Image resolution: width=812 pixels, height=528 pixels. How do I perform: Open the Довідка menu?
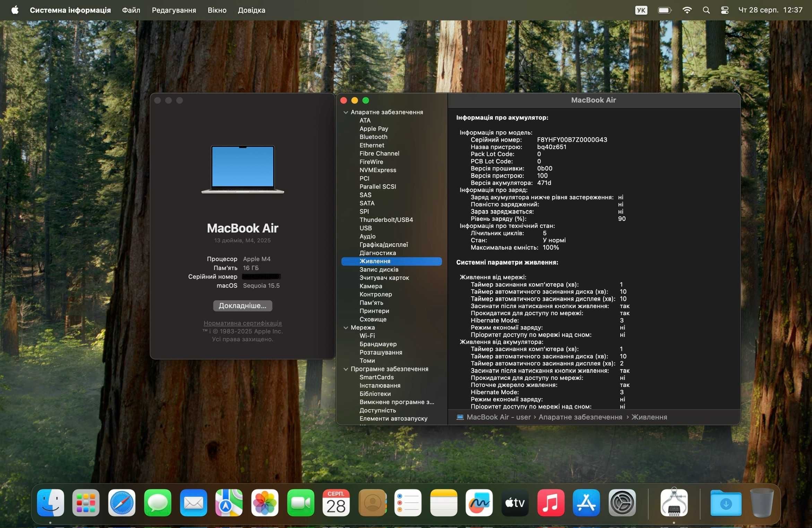(251, 10)
